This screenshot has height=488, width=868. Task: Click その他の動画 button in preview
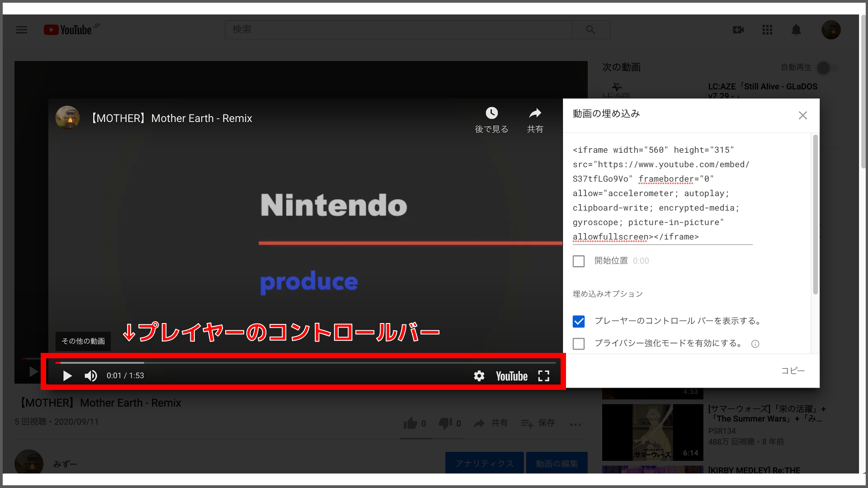coord(83,341)
